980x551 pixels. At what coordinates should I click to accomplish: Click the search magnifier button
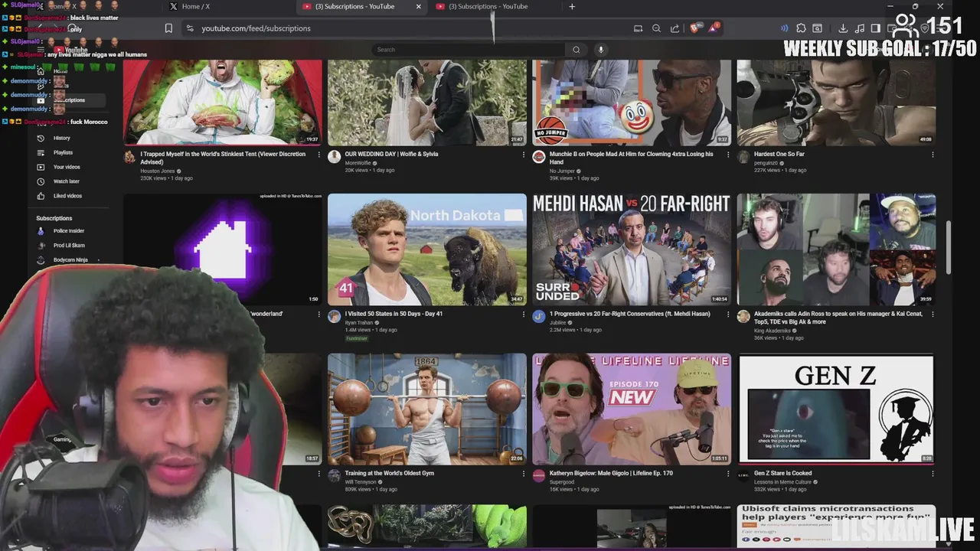point(577,50)
